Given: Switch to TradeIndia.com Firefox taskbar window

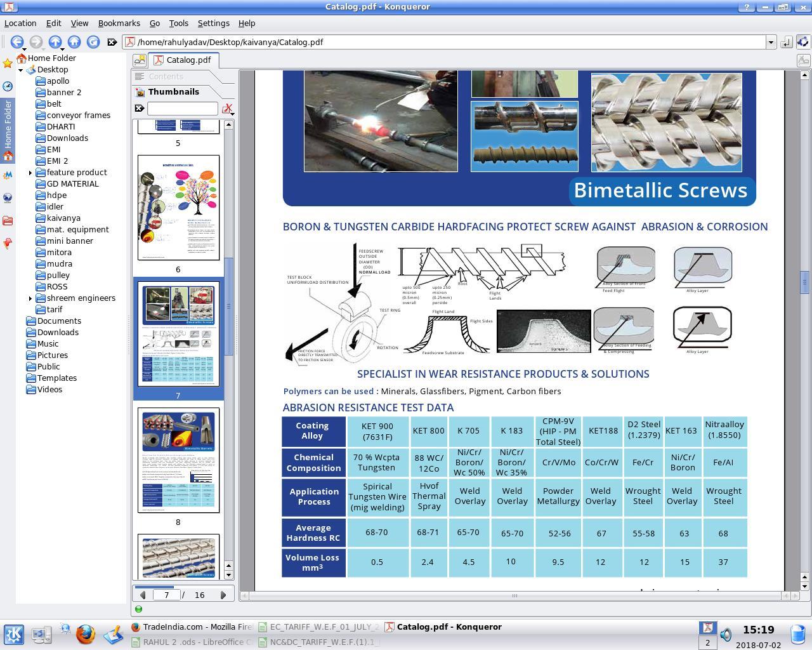Looking at the screenshot, I should tap(192, 627).
